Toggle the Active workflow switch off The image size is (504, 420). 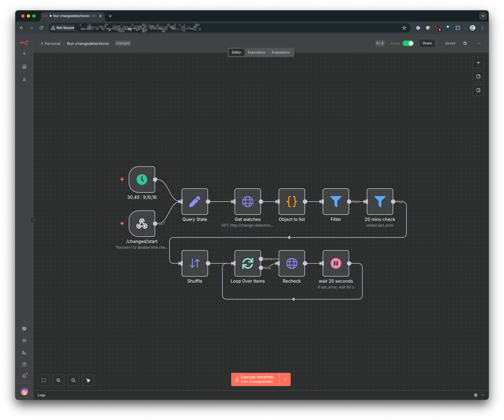(408, 43)
